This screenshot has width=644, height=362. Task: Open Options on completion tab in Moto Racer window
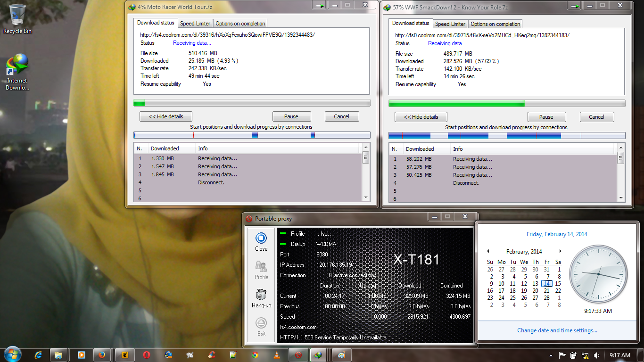240,24
